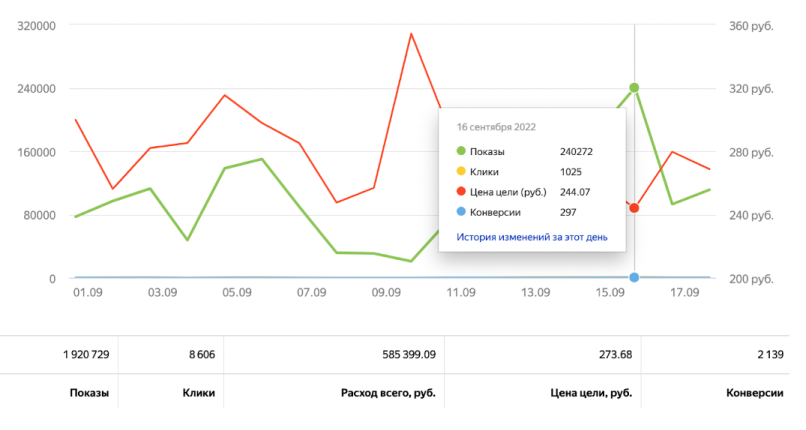
Task: Click the right axis label '280 руб.'
Action: pos(751,153)
